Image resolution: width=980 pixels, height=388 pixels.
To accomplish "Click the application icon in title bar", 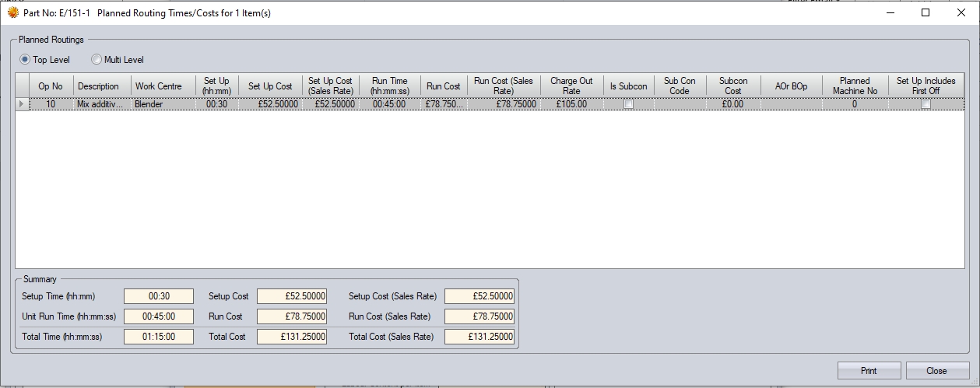I will click(x=12, y=12).
